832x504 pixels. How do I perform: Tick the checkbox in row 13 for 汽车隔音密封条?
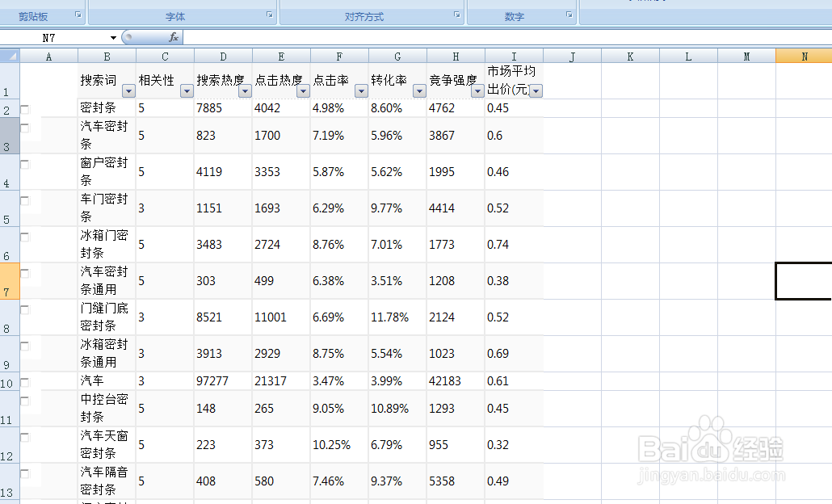tap(25, 474)
